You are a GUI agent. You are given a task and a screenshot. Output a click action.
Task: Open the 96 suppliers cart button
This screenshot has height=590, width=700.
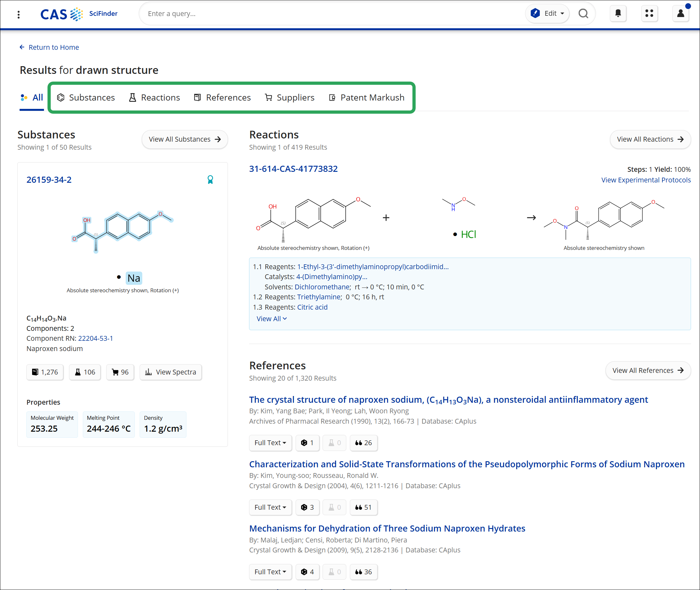[x=120, y=372]
